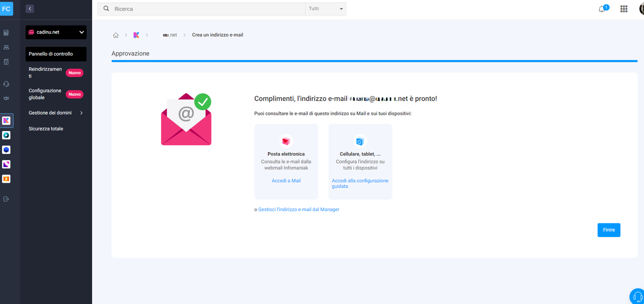Click the Posta elettronica mail icon
This screenshot has width=644, height=304.
pos(286,141)
